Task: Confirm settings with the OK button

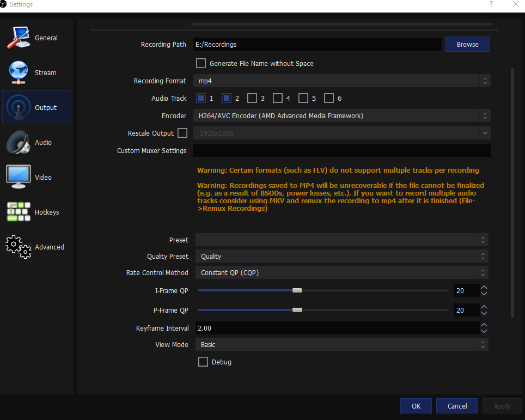Action: click(x=416, y=406)
